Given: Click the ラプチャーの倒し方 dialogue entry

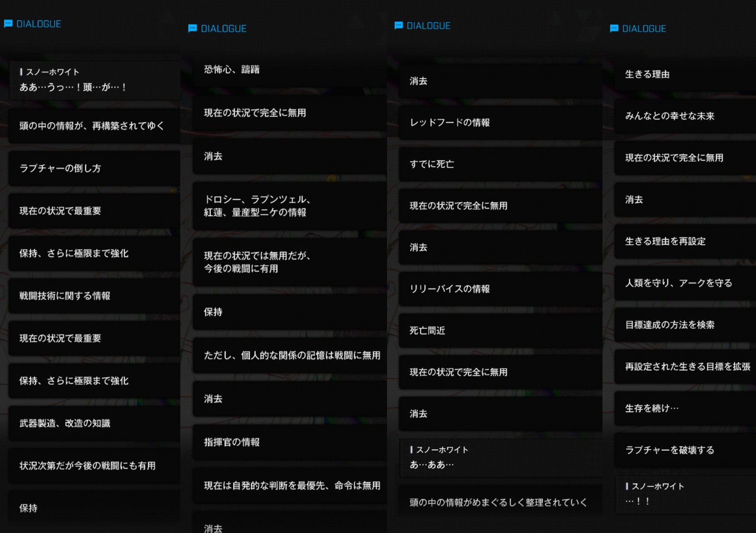Looking at the screenshot, I should click(x=94, y=168).
